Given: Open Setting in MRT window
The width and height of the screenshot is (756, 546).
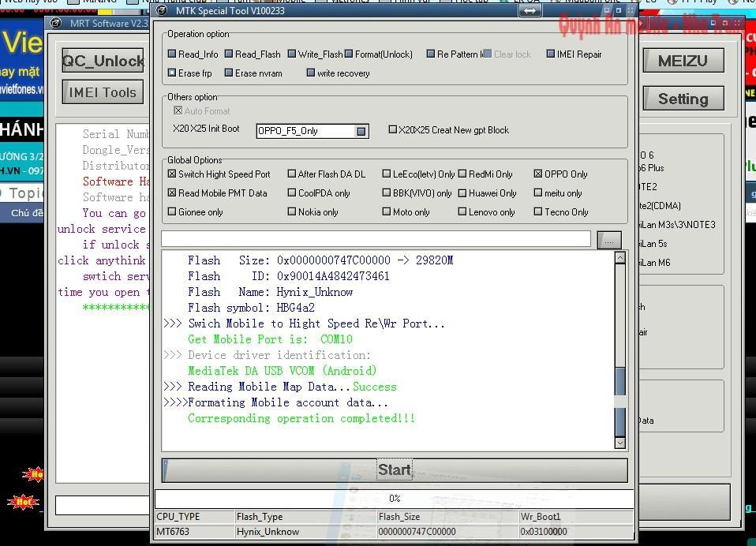Looking at the screenshot, I should point(683,99).
